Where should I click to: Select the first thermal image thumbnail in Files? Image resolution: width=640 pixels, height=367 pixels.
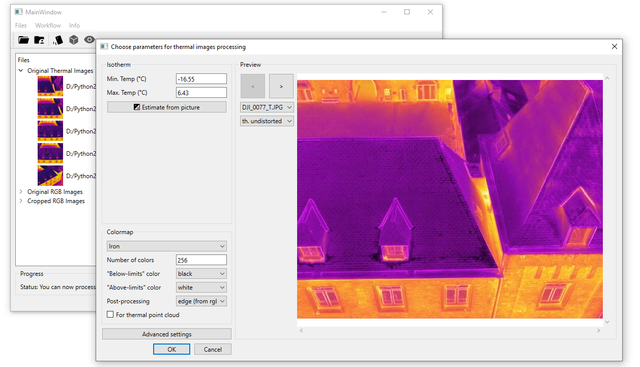coord(50,86)
